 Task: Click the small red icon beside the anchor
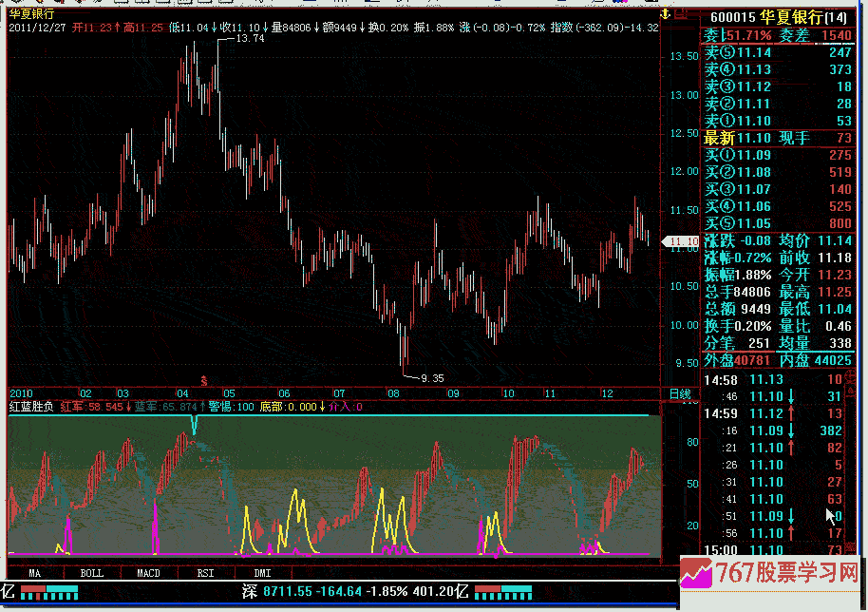[x=680, y=14]
